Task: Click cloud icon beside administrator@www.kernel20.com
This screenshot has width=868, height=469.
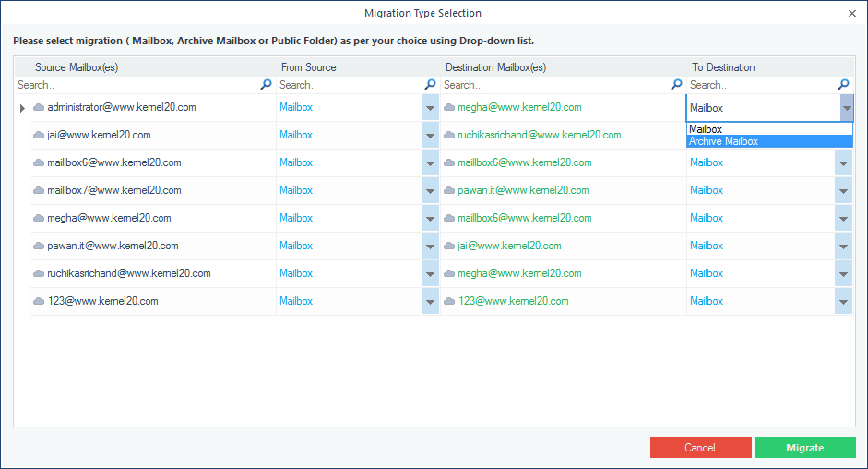Action: [39, 108]
